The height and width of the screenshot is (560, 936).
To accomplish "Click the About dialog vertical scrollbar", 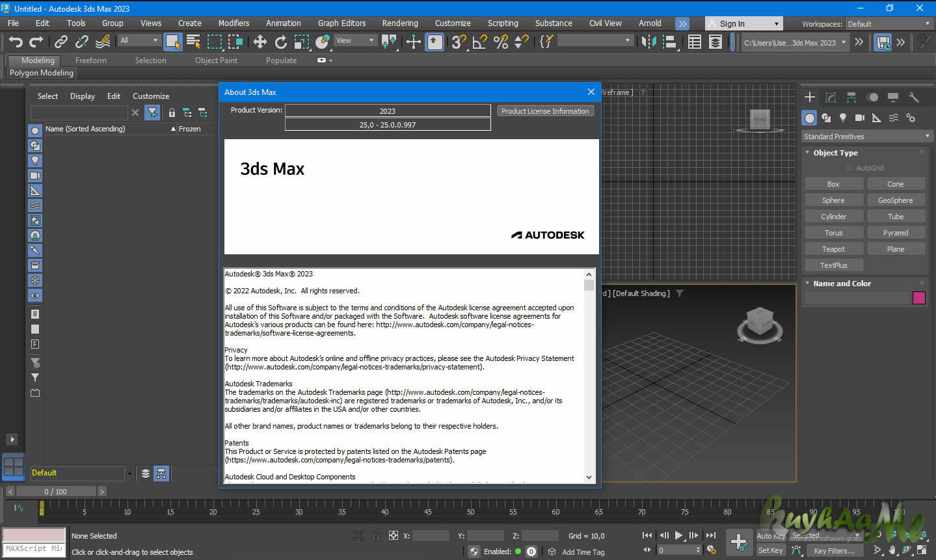I will coord(589,376).
